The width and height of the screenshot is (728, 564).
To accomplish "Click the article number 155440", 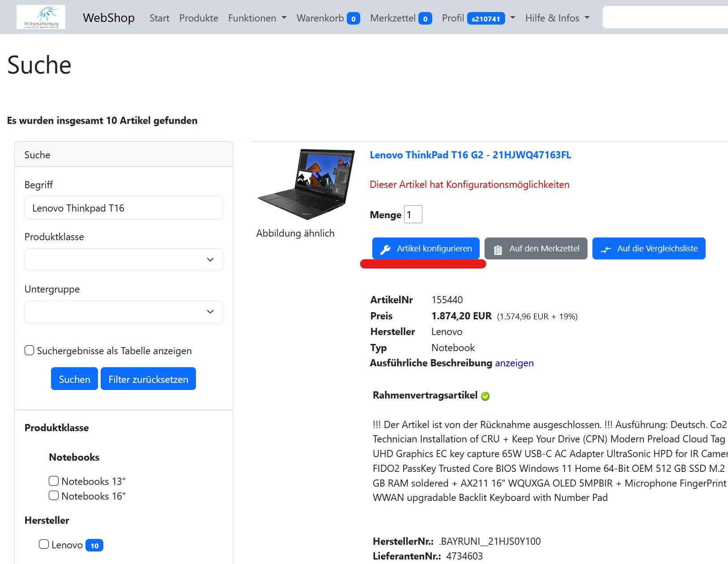I will coord(447,300).
